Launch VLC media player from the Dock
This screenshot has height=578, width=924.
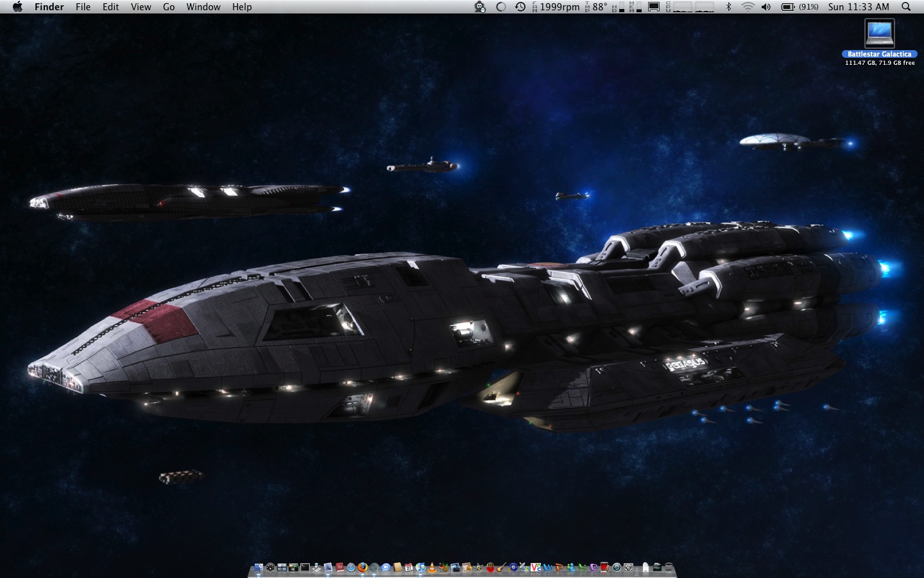[432, 567]
